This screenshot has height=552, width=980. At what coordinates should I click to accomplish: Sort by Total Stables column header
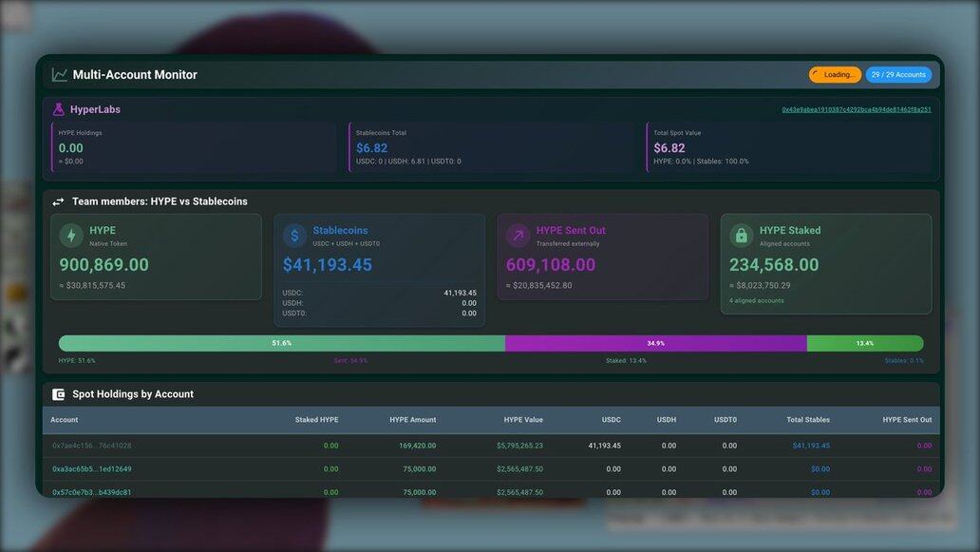[x=807, y=420]
